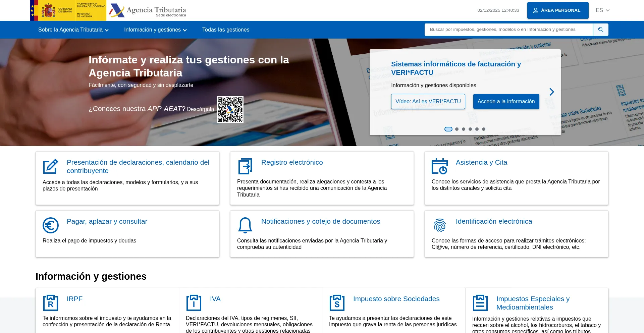Screen dimensions: 644x333
Task: Open the ES language selector
Action: click(602, 10)
